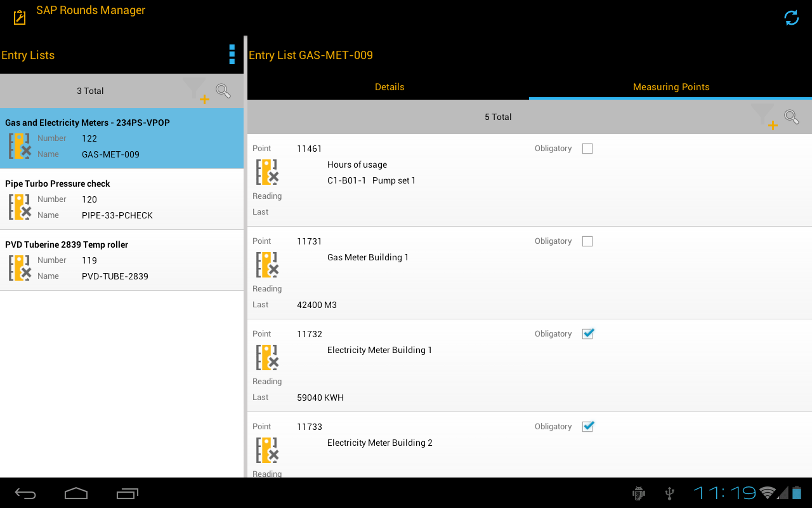Tap the Entry List GAS-MET-009 title

311,55
